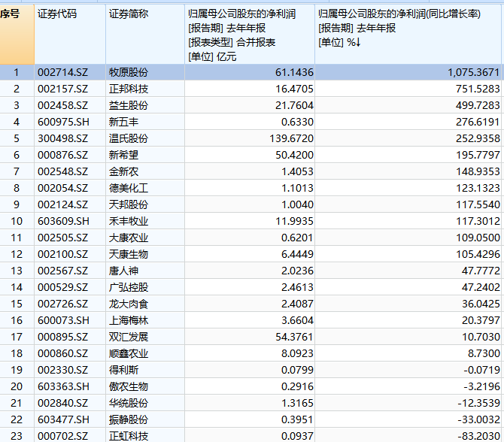Select the 龙大肉食 stock name cell
Viewport: 504px width, 442px height.
(129, 304)
